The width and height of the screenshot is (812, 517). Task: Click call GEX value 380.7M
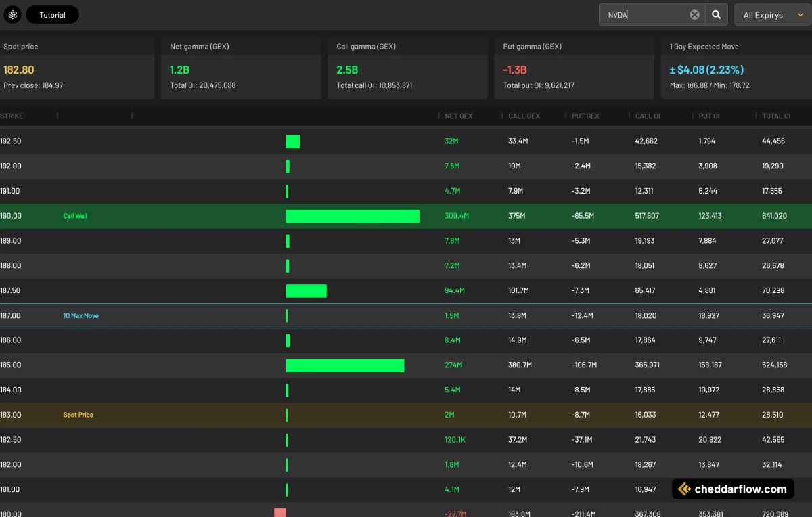(x=520, y=365)
